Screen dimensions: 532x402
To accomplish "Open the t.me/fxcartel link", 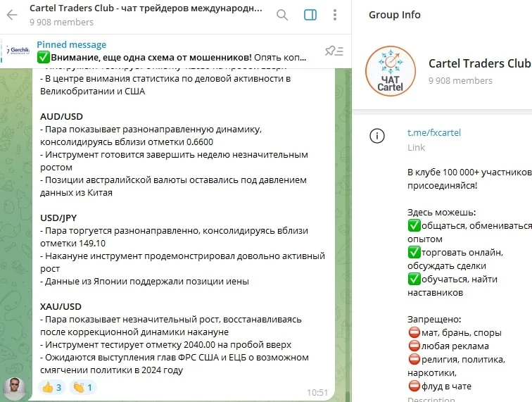I will (x=434, y=133).
